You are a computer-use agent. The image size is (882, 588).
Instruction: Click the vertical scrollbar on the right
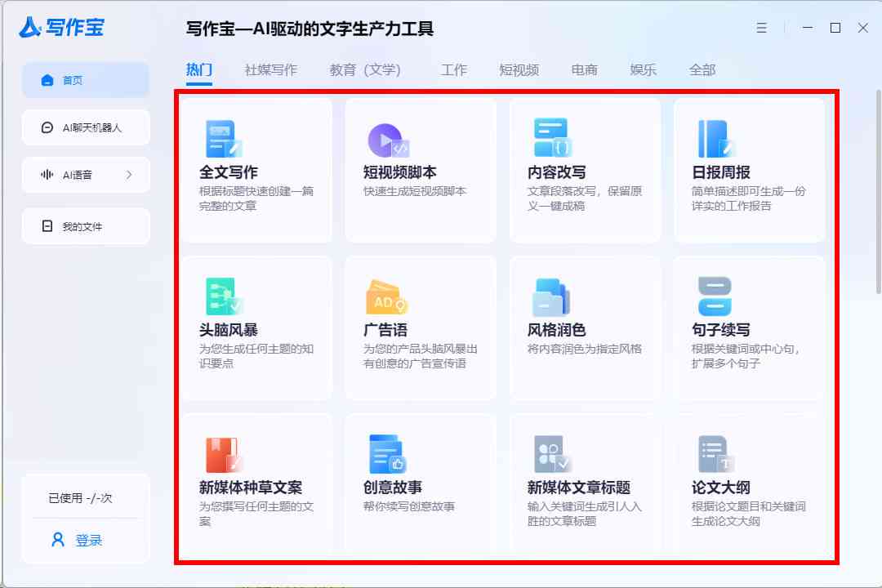coord(879,191)
